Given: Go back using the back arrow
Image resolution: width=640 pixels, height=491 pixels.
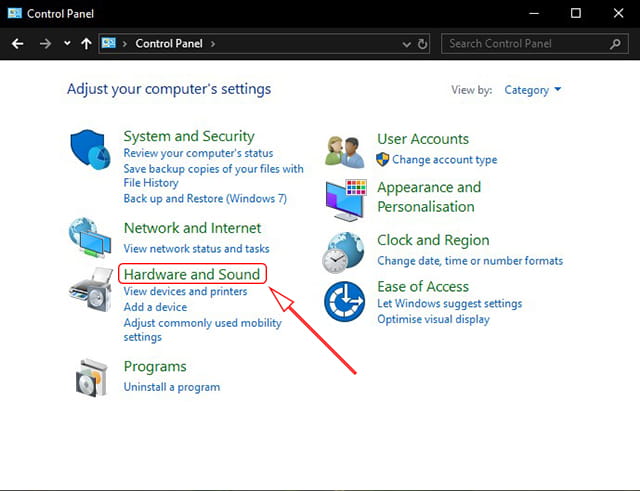Looking at the screenshot, I should [x=18, y=44].
